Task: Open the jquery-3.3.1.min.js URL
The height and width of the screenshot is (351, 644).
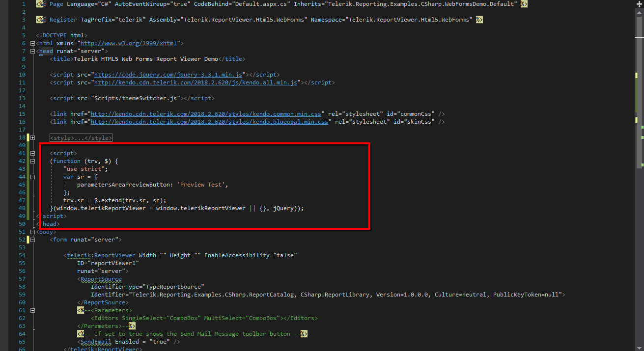Action: coord(168,75)
